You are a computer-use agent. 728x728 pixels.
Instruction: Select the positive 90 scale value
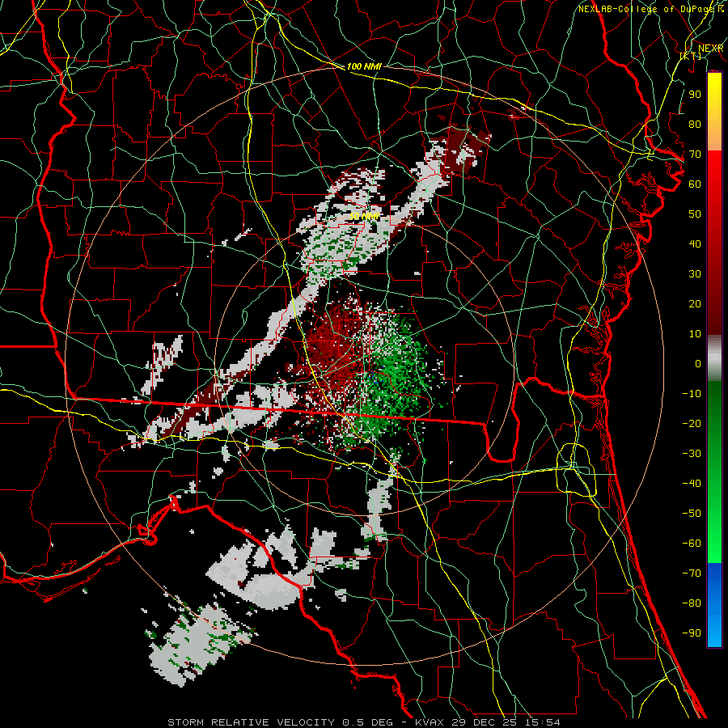(x=695, y=95)
